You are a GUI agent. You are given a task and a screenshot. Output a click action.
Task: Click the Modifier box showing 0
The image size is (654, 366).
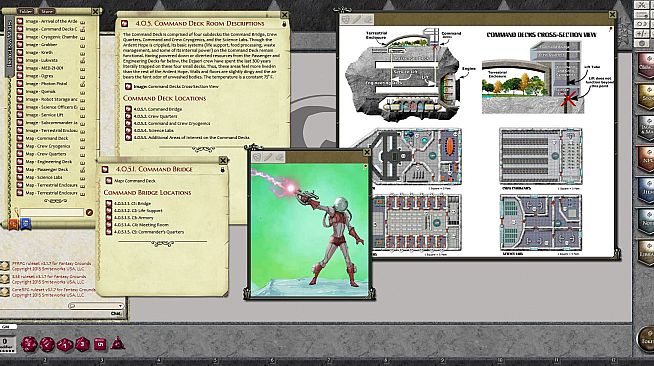point(7,344)
